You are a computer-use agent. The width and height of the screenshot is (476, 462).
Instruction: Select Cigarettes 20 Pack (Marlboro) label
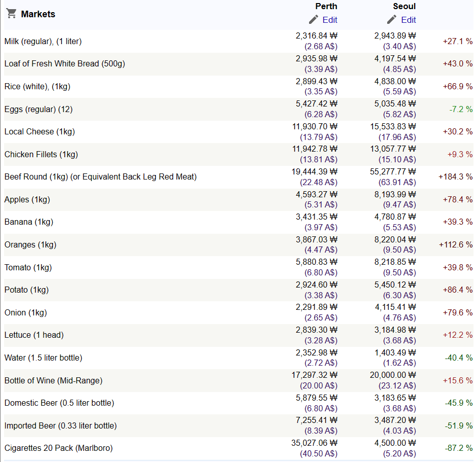click(x=58, y=448)
